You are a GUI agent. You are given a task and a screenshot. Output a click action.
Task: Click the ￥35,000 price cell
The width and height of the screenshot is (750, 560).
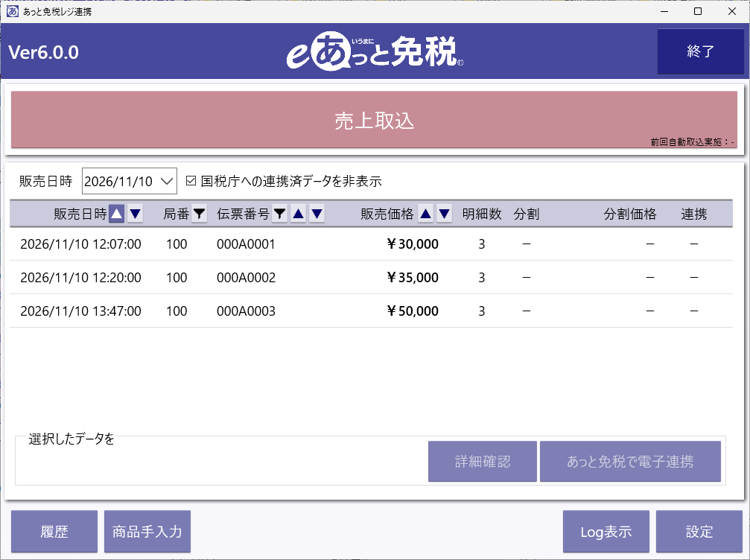click(x=413, y=277)
